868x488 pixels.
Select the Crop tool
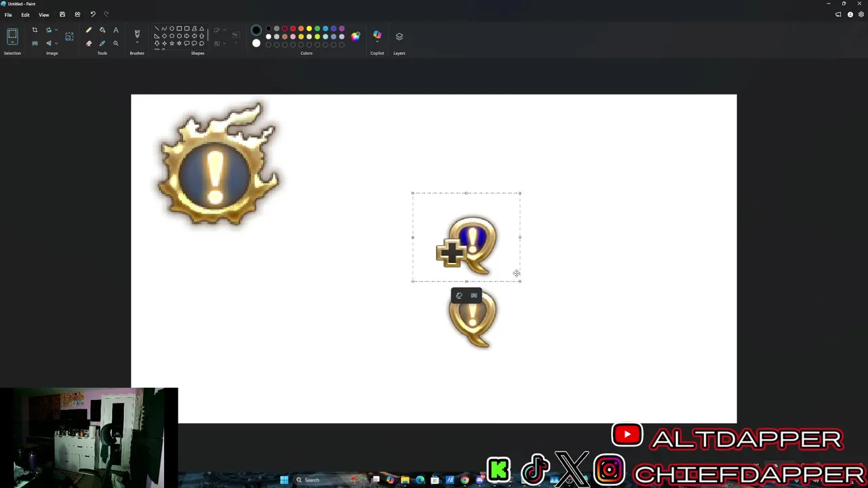35,30
